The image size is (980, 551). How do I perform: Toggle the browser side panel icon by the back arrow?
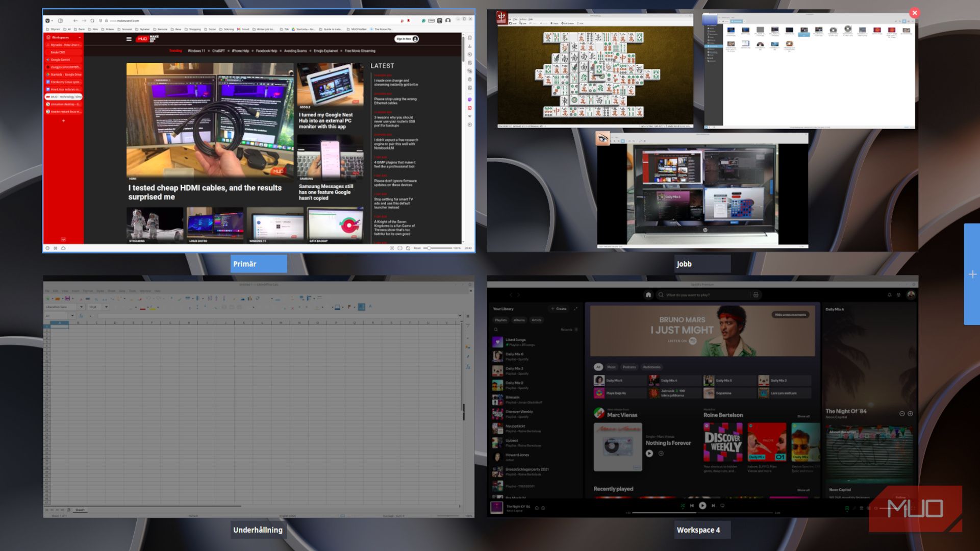pos(60,20)
